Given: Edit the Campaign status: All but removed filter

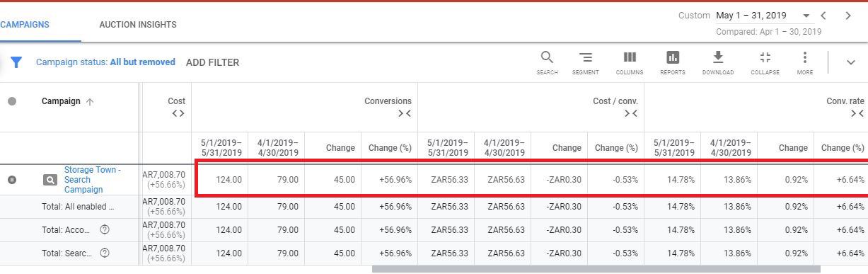Looking at the screenshot, I should click(105, 62).
